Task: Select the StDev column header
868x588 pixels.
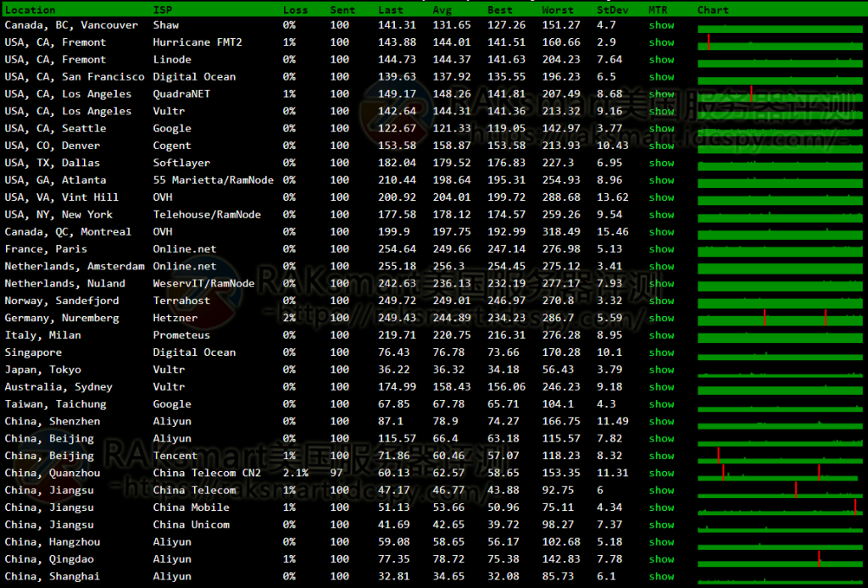Action: point(612,10)
